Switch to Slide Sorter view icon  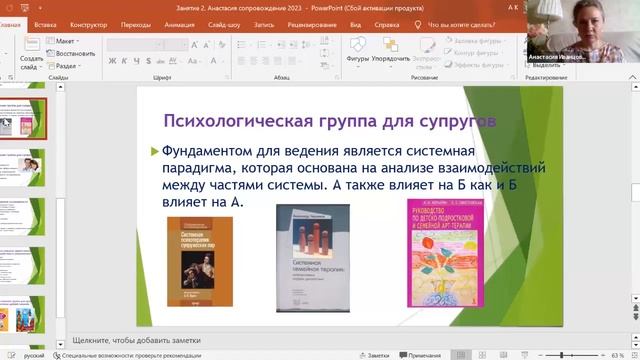pyautogui.click(x=482, y=355)
